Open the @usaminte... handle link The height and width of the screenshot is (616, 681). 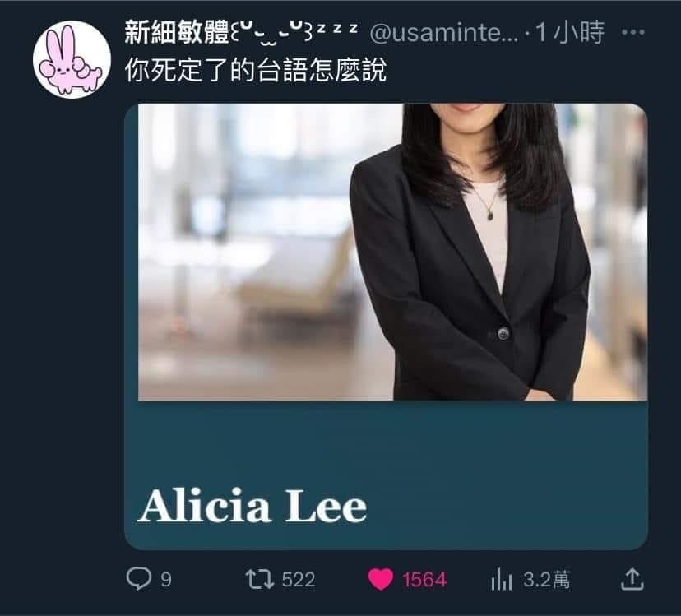pos(444,33)
